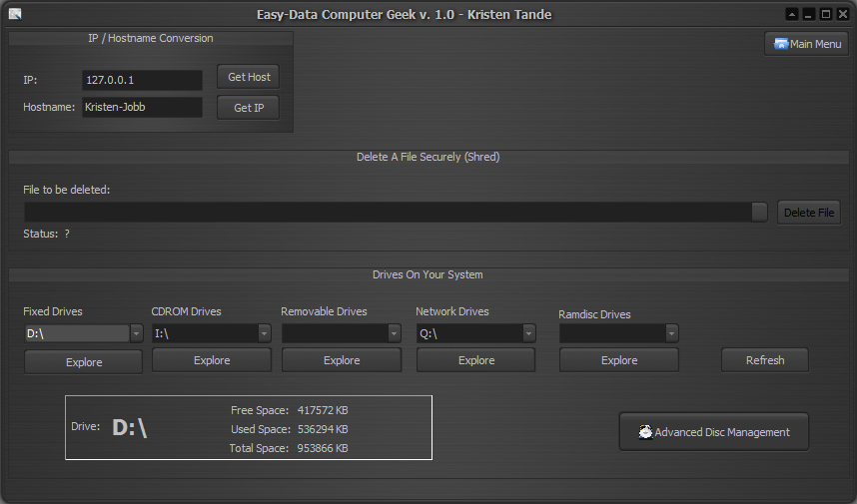
Task: Click the roll-up arrow in the title bar
Action: (x=792, y=14)
